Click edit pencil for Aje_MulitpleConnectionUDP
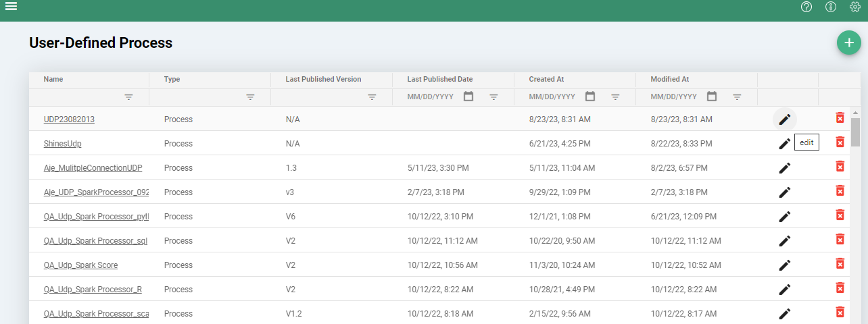 coord(784,168)
